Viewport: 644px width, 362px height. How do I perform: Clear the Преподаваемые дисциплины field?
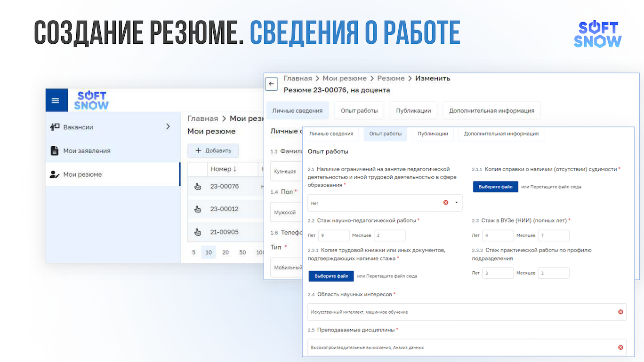click(620, 347)
